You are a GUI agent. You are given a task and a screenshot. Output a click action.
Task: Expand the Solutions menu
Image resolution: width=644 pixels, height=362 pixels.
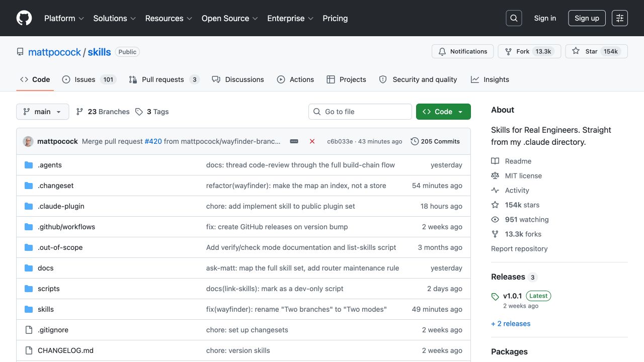(x=115, y=18)
